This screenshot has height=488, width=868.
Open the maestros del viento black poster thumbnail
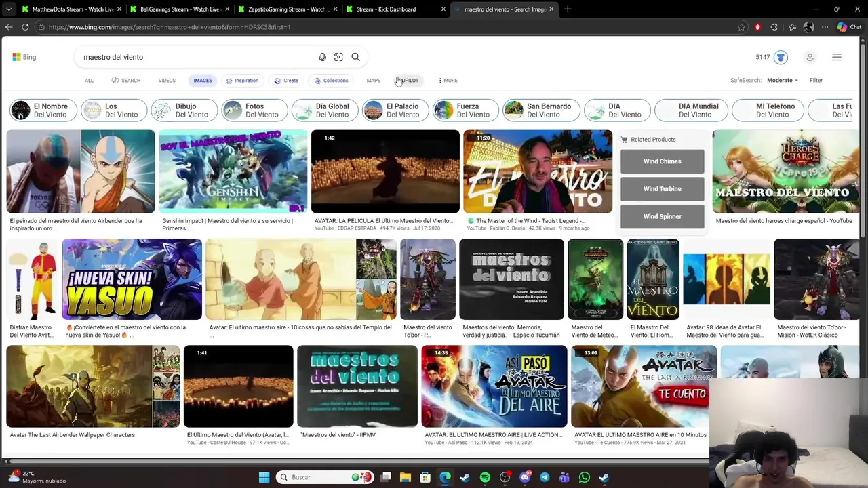tap(511, 279)
